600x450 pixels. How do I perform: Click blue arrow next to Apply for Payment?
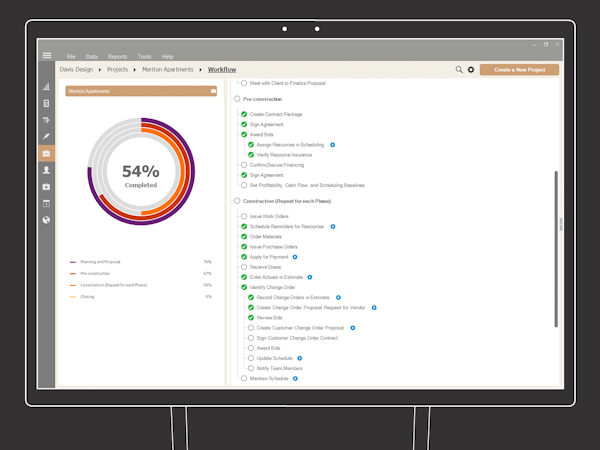tap(295, 257)
